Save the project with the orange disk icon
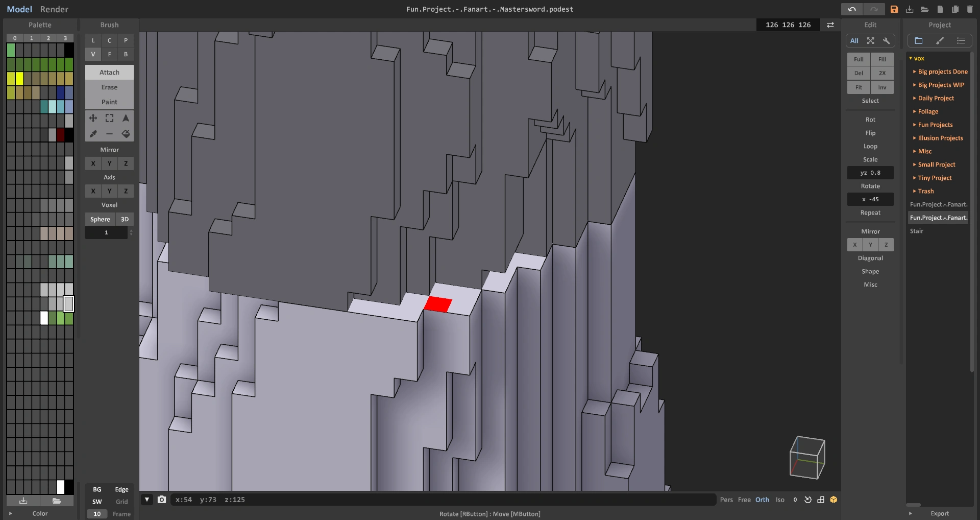This screenshot has width=980, height=520. 894,9
